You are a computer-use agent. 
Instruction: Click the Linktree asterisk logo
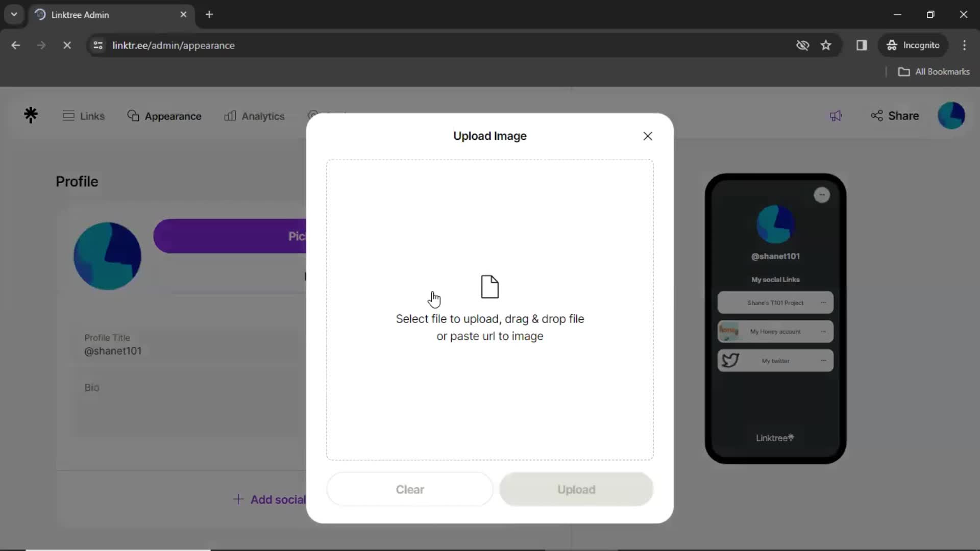[x=31, y=115]
